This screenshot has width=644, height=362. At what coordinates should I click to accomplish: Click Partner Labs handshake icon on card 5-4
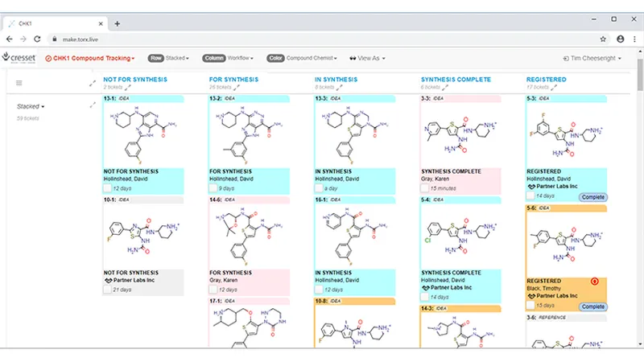click(x=426, y=288)
